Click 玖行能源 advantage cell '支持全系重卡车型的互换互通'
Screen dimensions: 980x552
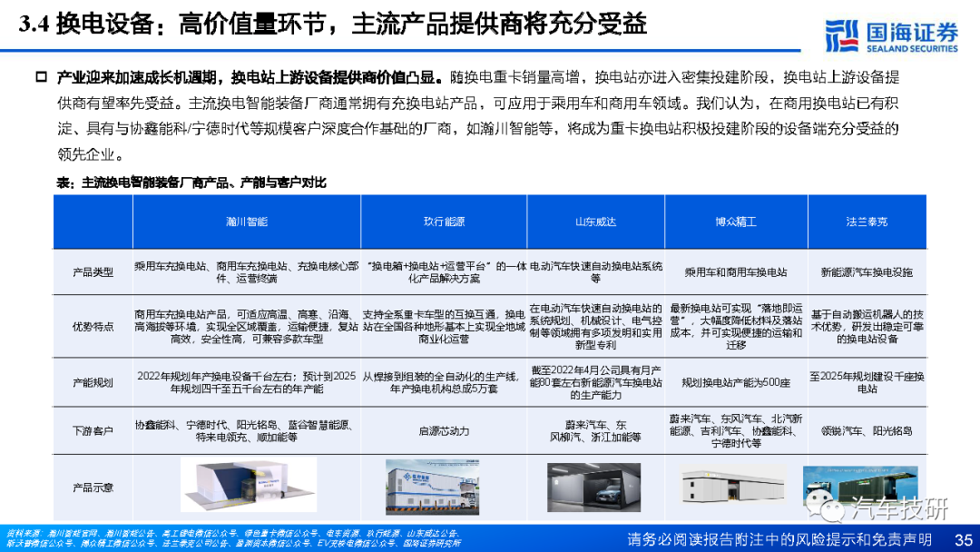(444, 327)
